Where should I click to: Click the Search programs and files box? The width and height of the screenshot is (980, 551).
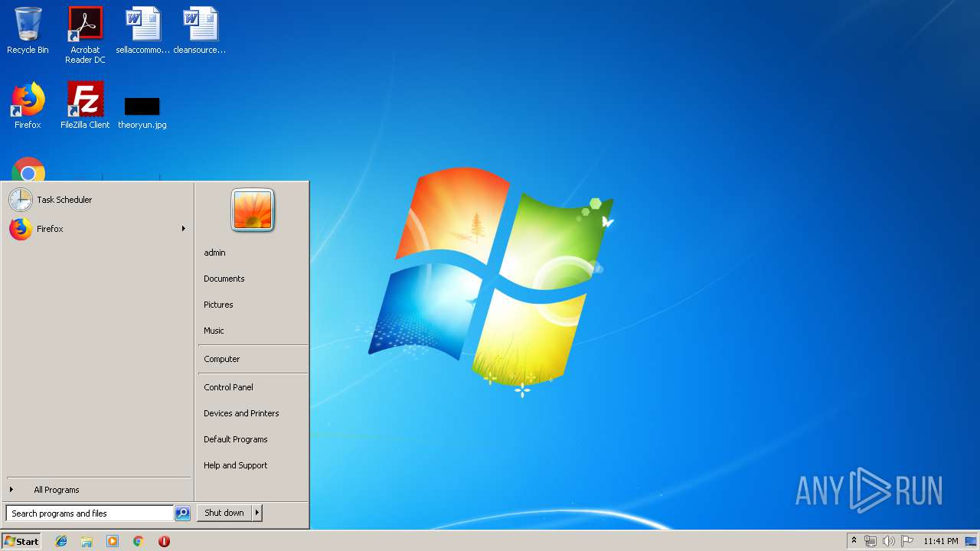coord(89,514)
